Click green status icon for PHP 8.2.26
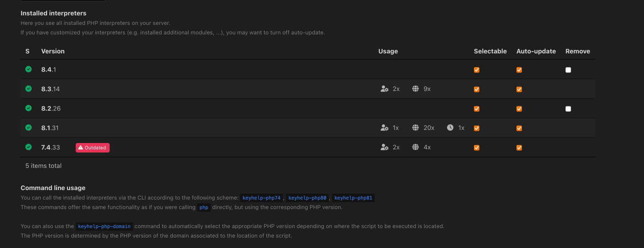Viewport: 644px width, 248px height. [x=28, y=108]
